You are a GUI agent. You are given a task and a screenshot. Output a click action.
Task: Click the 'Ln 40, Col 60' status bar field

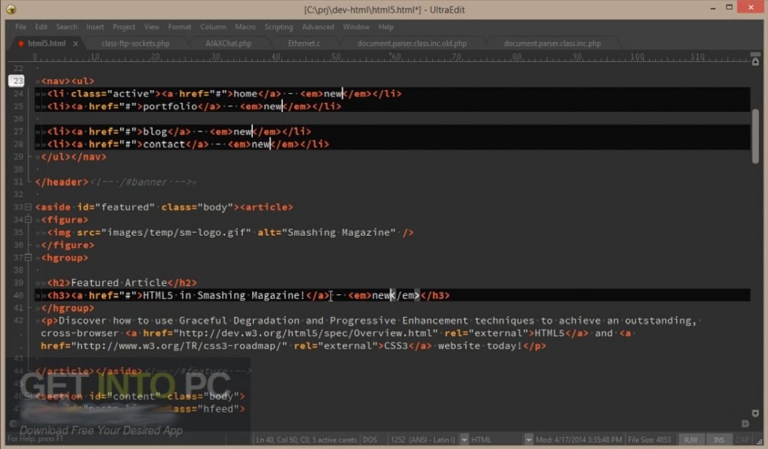coord(306,440)
